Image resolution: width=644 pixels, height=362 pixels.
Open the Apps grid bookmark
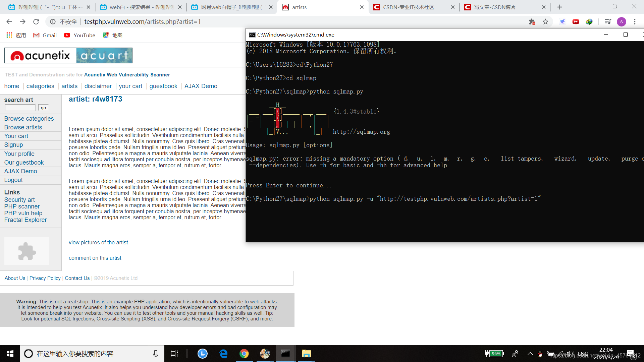click(16, 35)
